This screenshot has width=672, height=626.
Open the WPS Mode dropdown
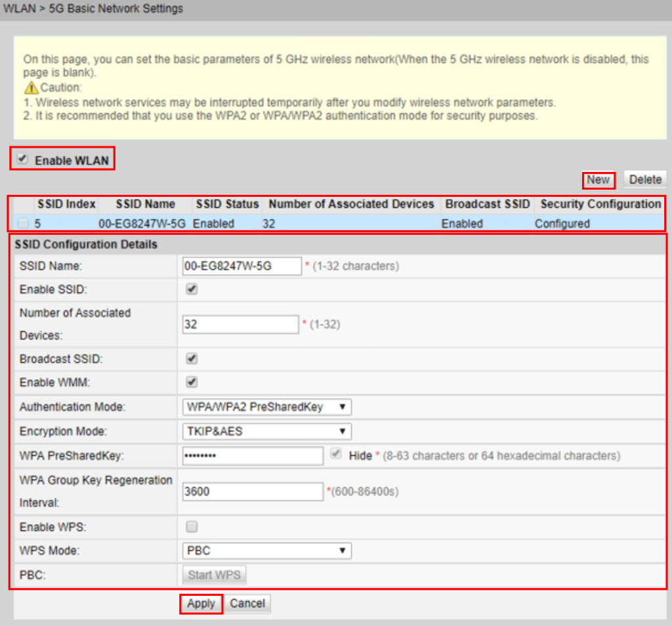coord(266,551)
